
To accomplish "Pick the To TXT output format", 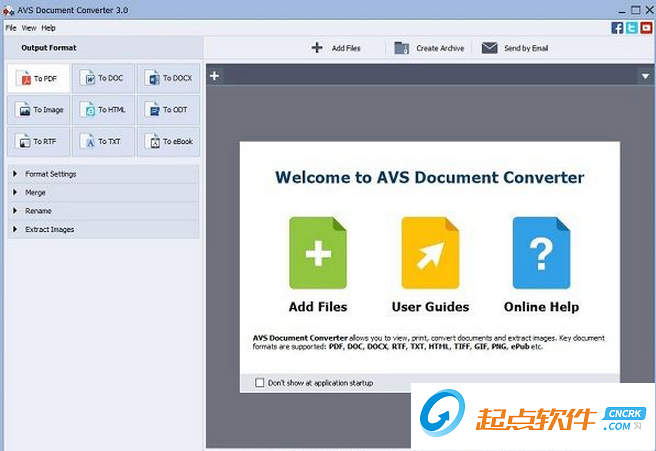I will [103, 142].
